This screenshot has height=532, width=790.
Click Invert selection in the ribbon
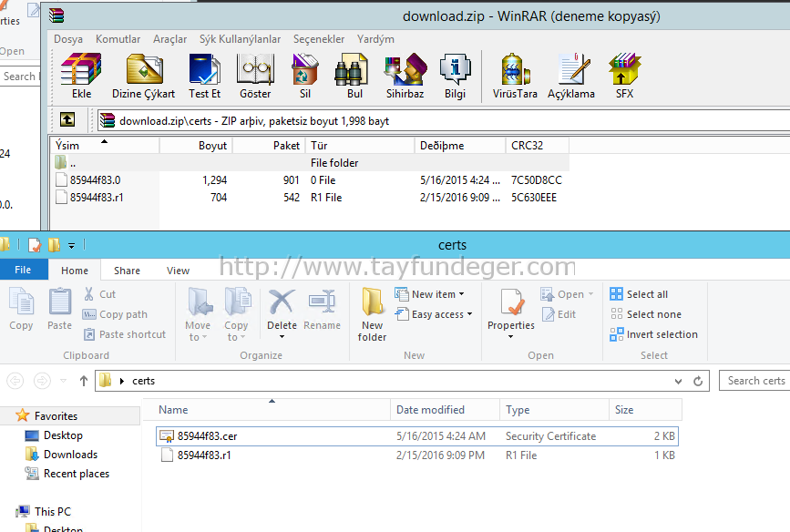(x=654, y=334)
